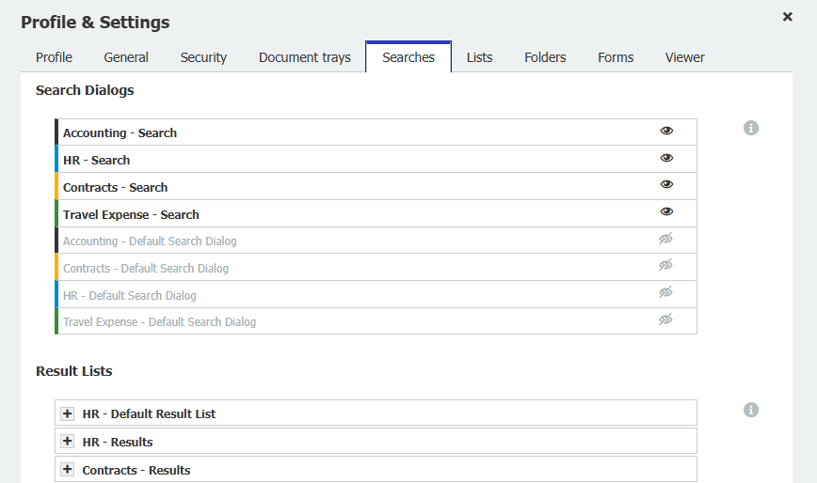Open the Folders tab
The image size is (817, 483).
(x=545, y=57)
